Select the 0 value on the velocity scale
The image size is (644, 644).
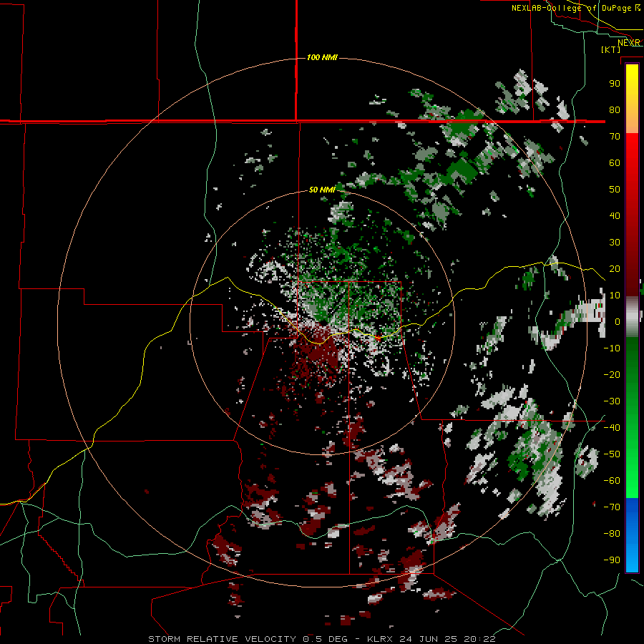(618, 321)
